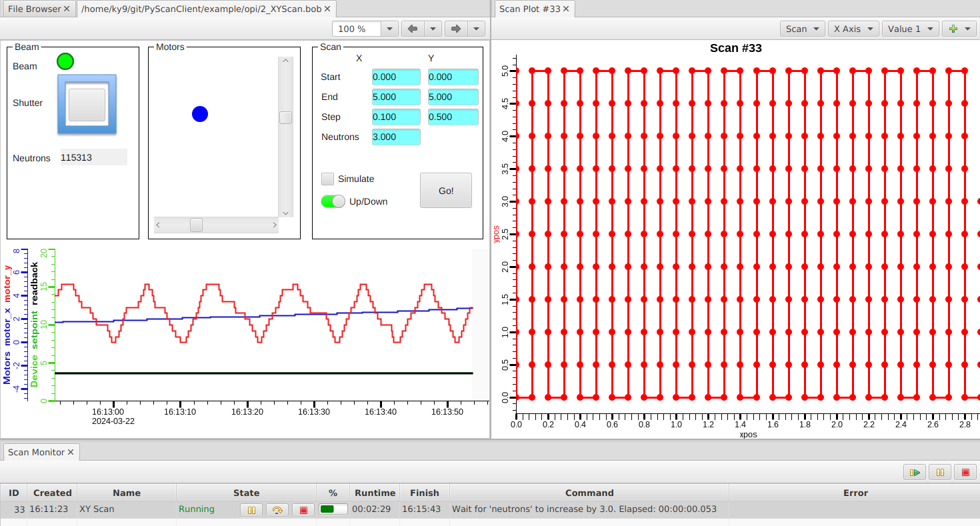Close the 2_XYScan.bob tab
Screen dimensions: 980x526
[x=328, y=9]
